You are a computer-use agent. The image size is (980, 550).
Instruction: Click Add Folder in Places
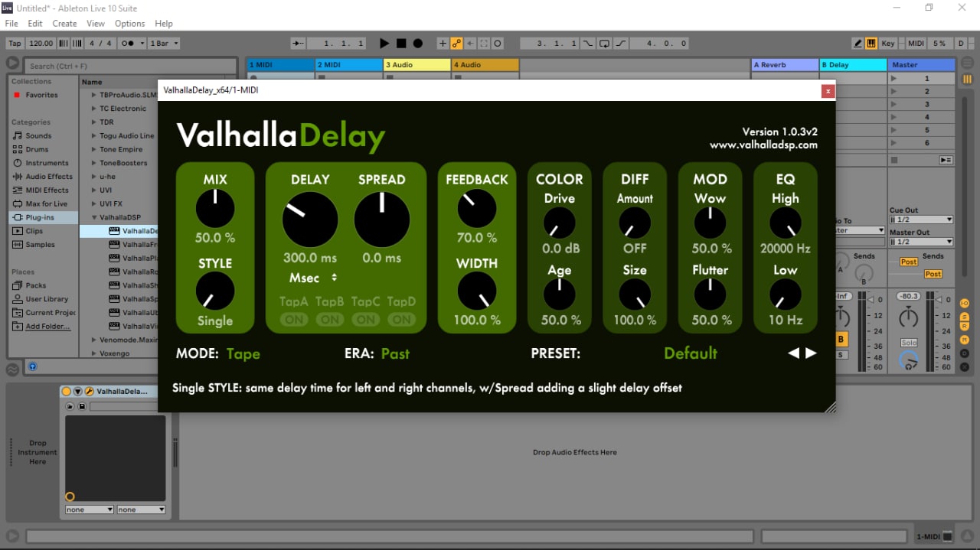[x=47, y=327]
